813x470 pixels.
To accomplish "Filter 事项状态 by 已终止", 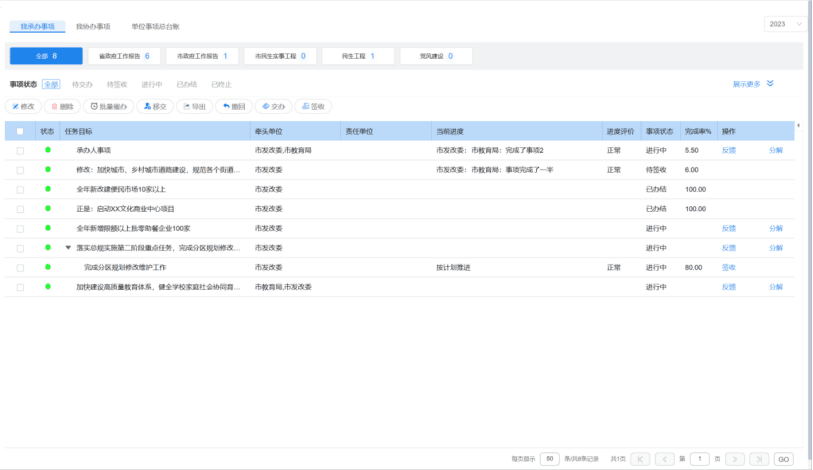I will coord(221,85).
